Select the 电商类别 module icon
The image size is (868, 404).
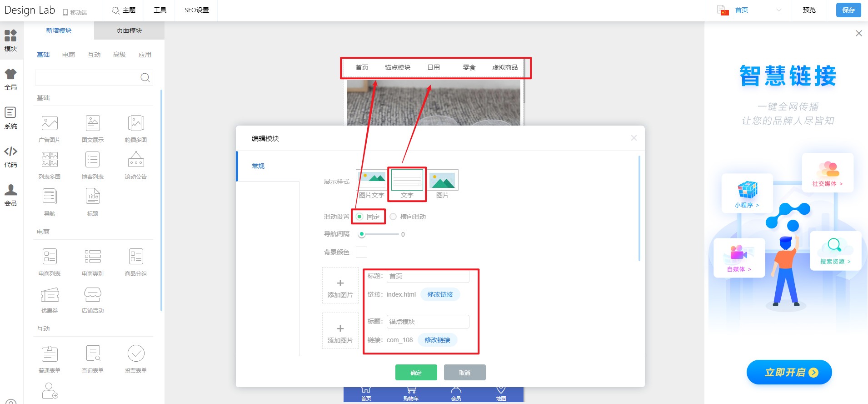point(93,257)
